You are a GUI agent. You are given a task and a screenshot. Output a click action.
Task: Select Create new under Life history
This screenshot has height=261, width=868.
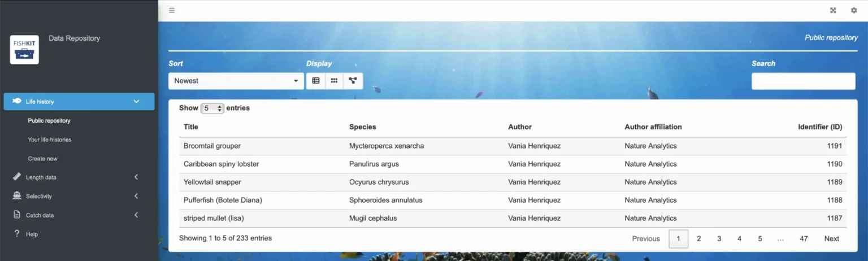point(43,159)
